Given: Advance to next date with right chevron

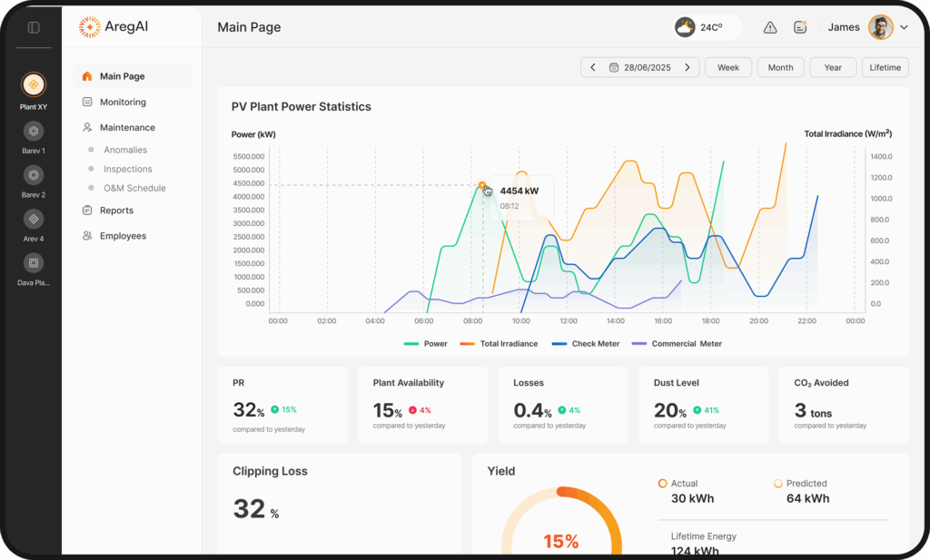Looking at the screenshot, I should [x=688, y=67].
